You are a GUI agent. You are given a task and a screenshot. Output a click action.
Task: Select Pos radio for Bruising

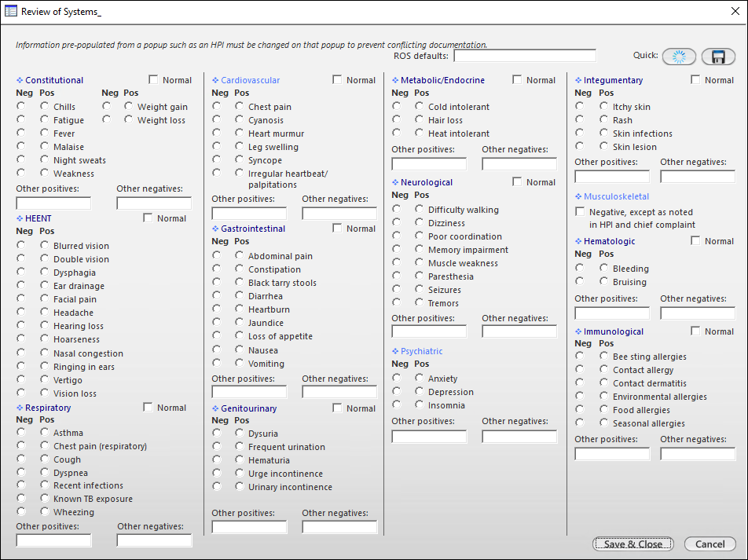604,281
